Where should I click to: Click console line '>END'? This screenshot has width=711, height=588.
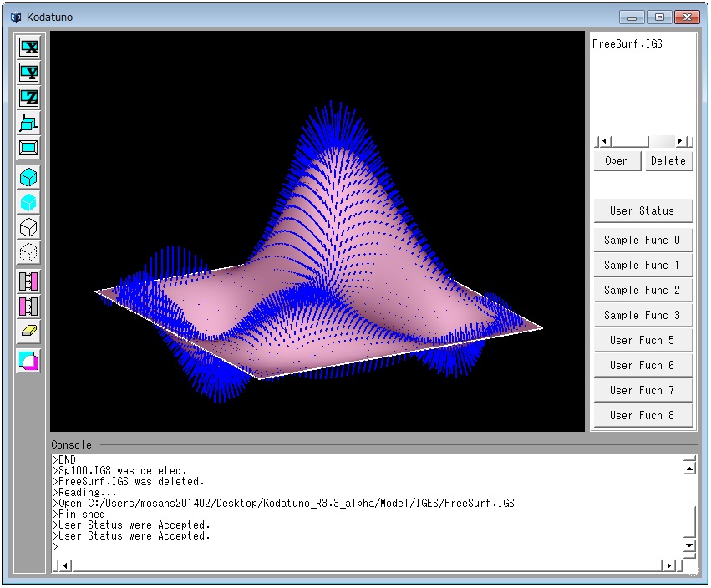(64, 459)
